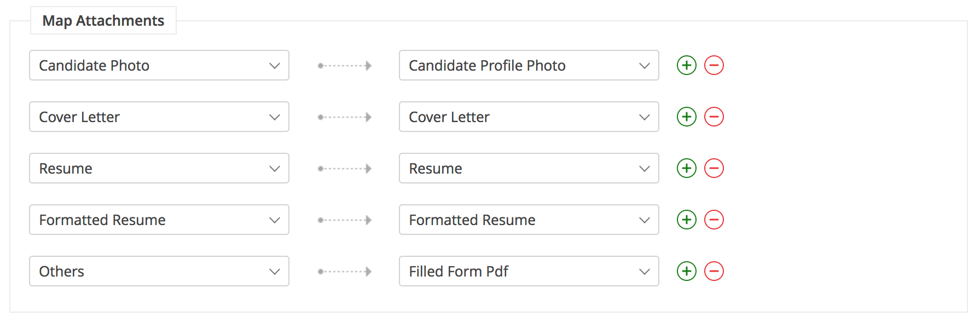
Task: Expand the Others source dropdown
Action: click(x=159, y=271)
